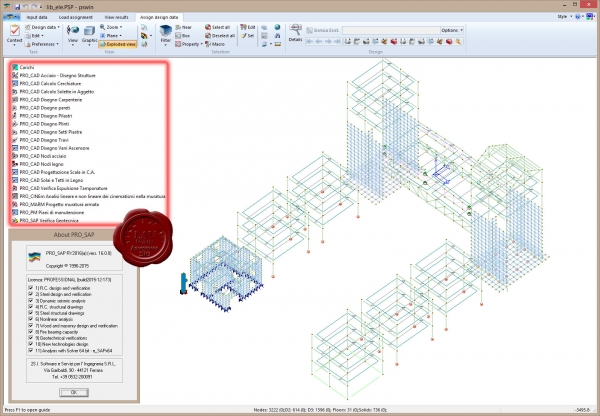The height and width of the screenshot is (416, 600).
Task: Open the Details magnifier tool
Action: click(x=295, y=33)
